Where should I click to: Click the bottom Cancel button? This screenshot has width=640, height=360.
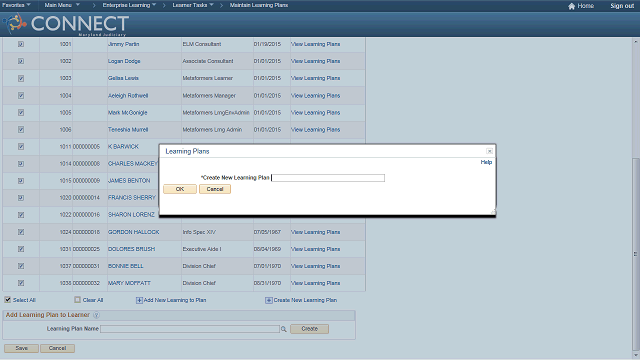[x=58, y=349]
